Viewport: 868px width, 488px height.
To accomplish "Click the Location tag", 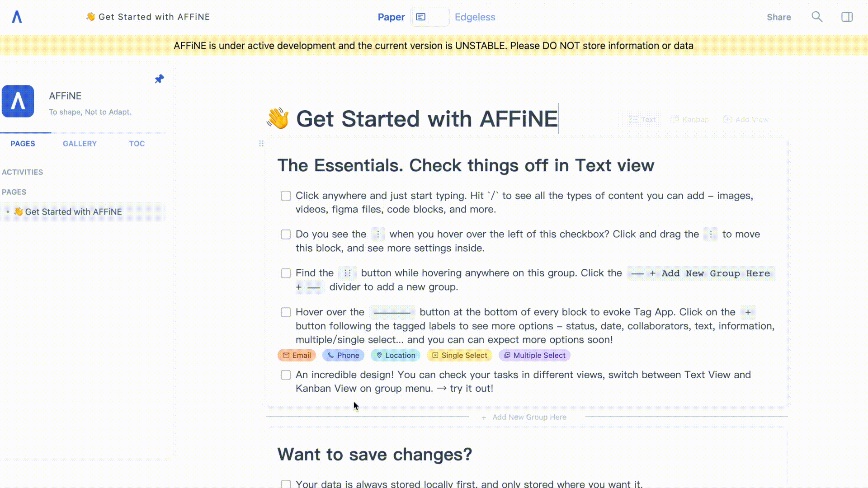I will 396,355.
